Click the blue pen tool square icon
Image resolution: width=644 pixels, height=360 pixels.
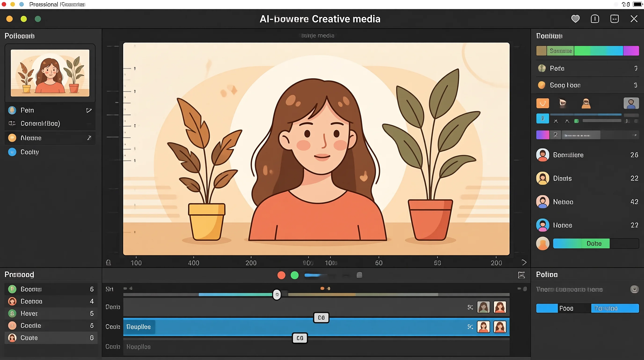click(542, 118)
